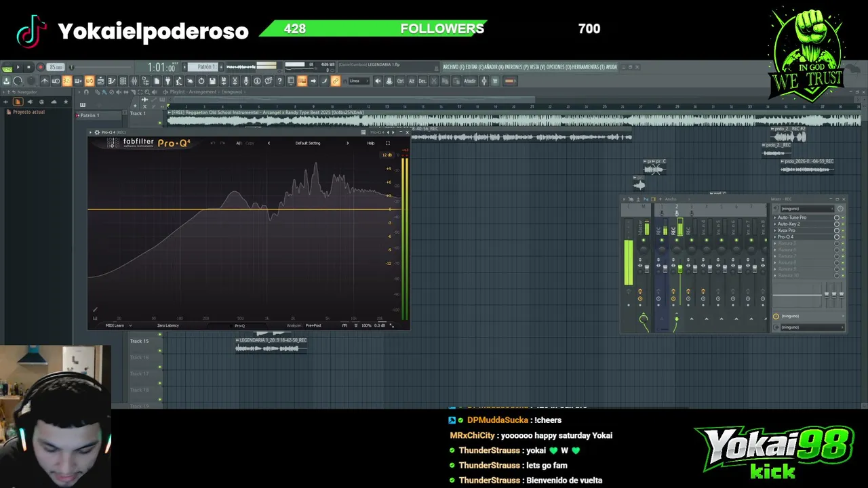Screen dimensions: 868x488
Task: Click the question mark help icon
Action: [x=279, y=81]
